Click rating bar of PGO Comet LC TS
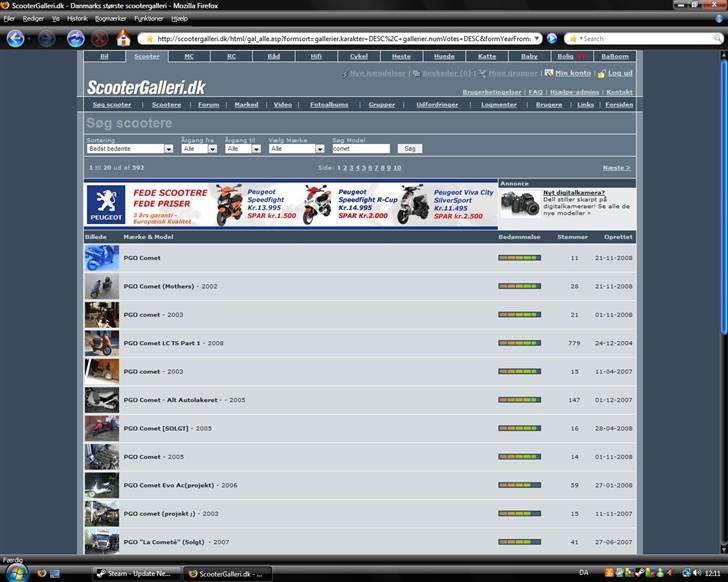Screen dimensions: 728x582 pyautogui.click(x=519, y=343)
